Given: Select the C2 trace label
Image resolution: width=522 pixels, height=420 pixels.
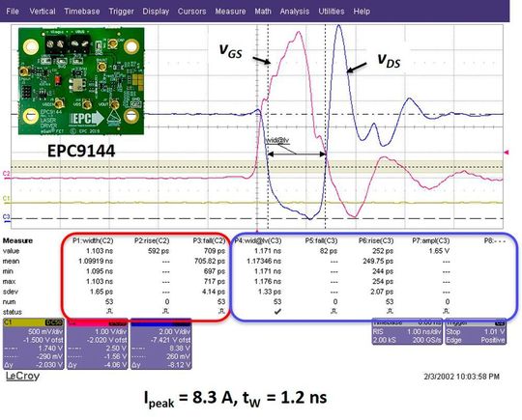Looking at the screenshot, I should (x=6, y=174).
